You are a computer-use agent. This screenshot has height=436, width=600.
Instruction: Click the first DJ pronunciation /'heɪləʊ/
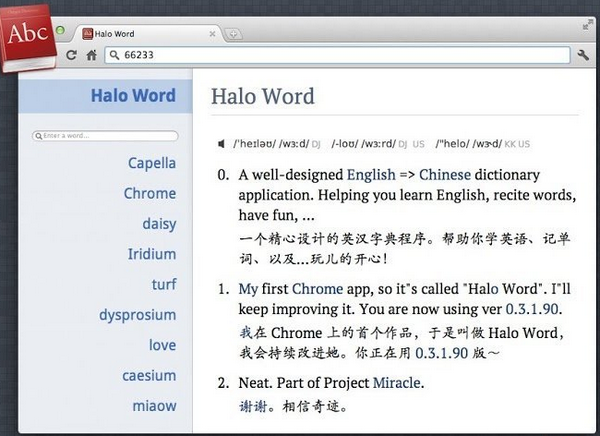click(x=271, y=144)
